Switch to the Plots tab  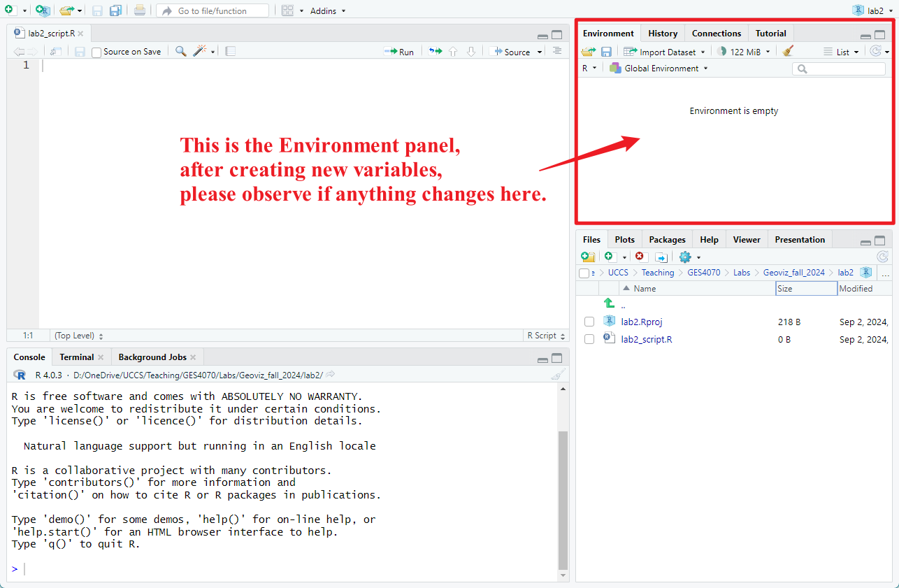(624, 239)
